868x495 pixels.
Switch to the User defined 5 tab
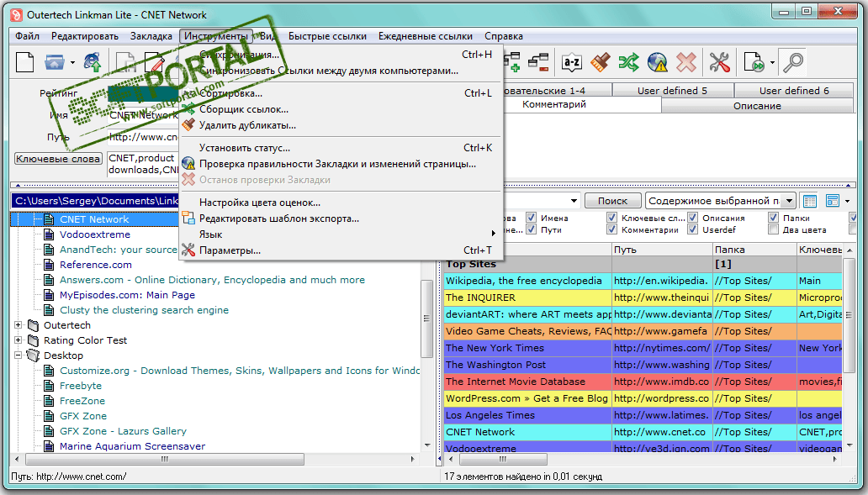pos(673,91)
